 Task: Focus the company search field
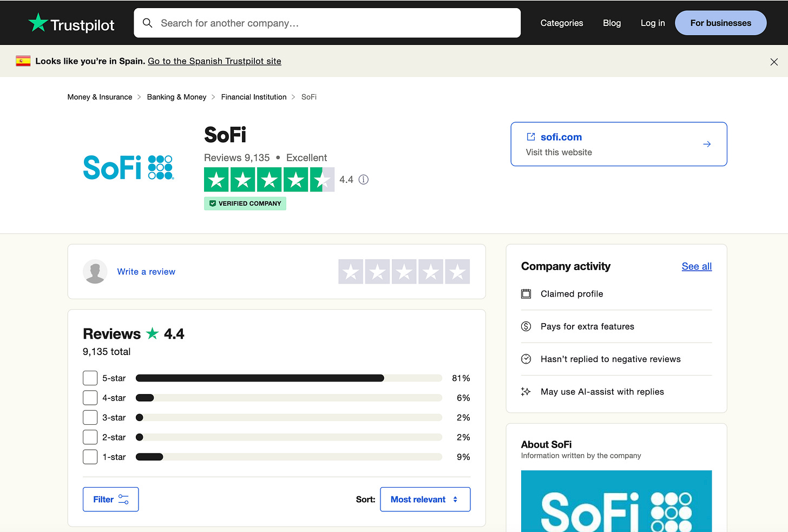pos(327,23)
